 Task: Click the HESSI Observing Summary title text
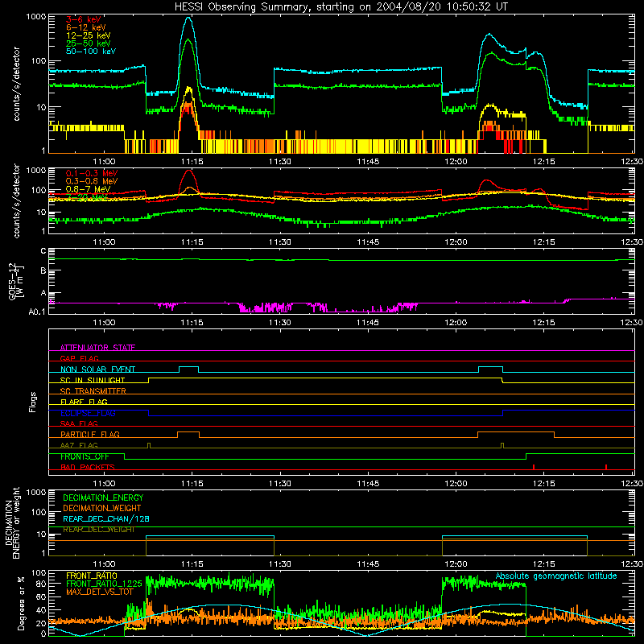pos(341,7)
